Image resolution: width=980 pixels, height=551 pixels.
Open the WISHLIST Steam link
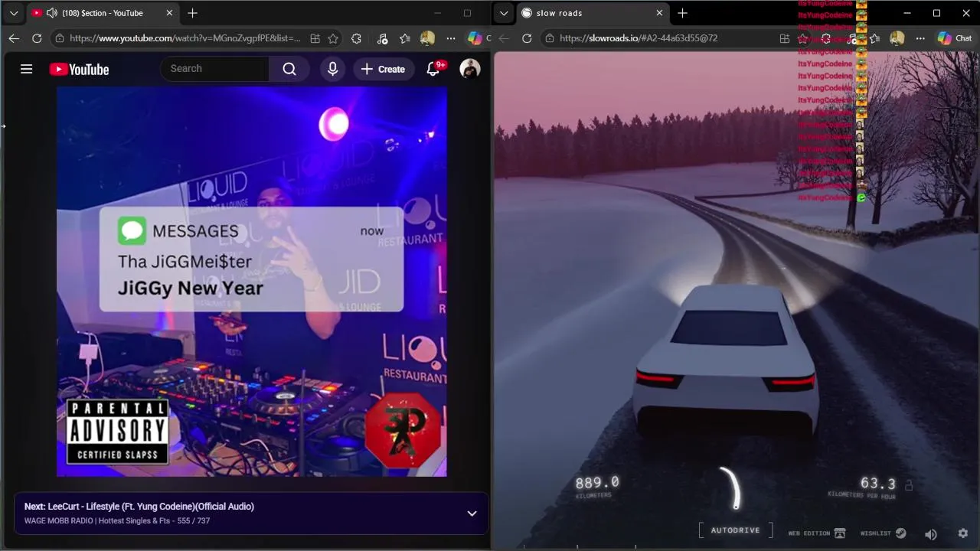click(883, 533)
